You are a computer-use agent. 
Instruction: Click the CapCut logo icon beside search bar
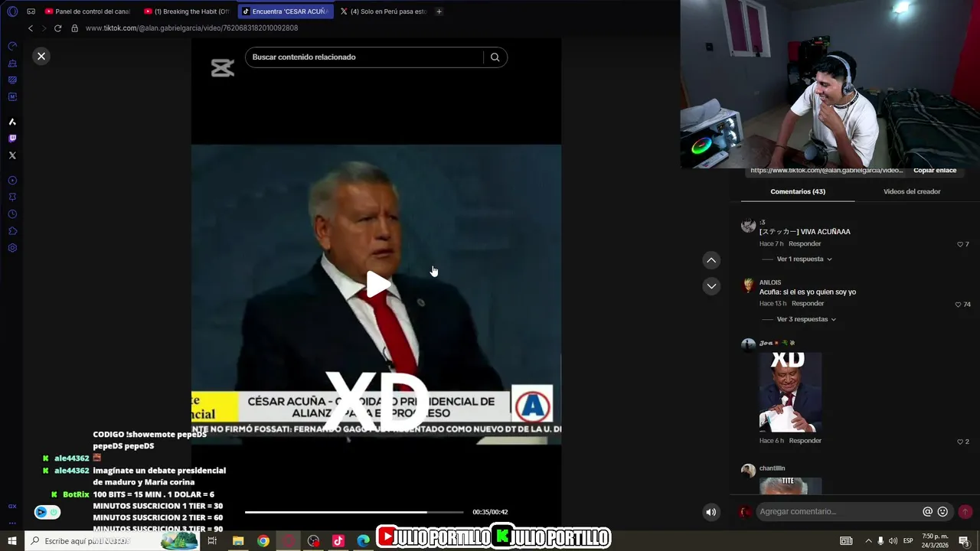point(222,68)
